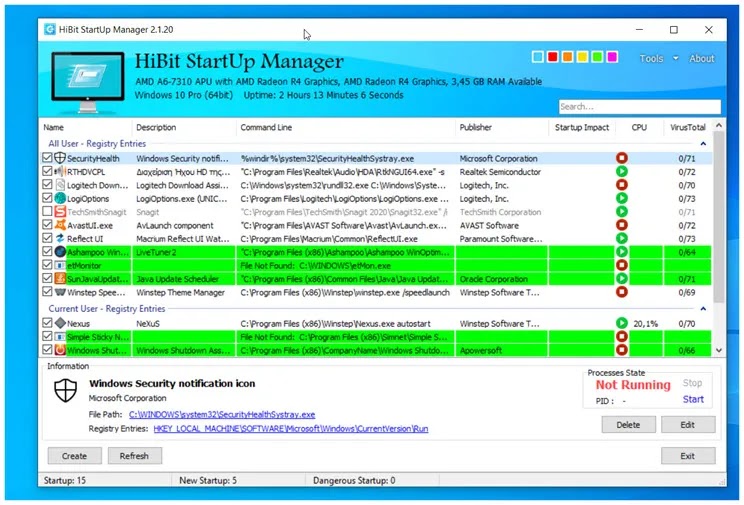744x505 pixels.
Task: Sort by the CPU column header
Action: click(x=639, y=127)
